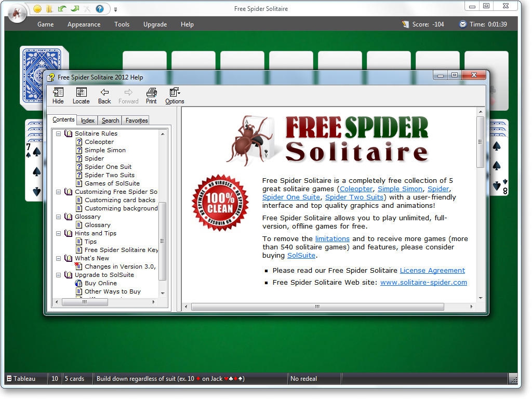Screen dimensions: 532x399
Task: Click the help page horizontal scrollbar thumb
Action: [x=317, y=307]
